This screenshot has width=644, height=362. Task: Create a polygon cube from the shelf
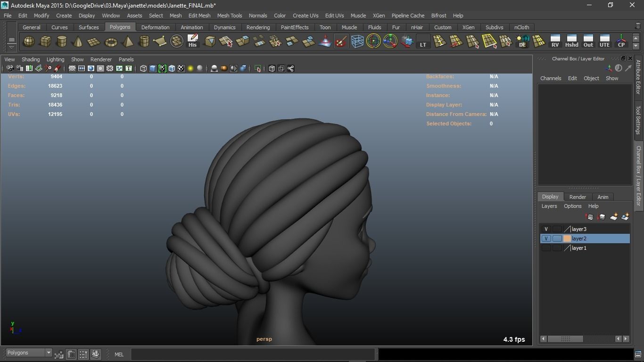pos(45,41)
